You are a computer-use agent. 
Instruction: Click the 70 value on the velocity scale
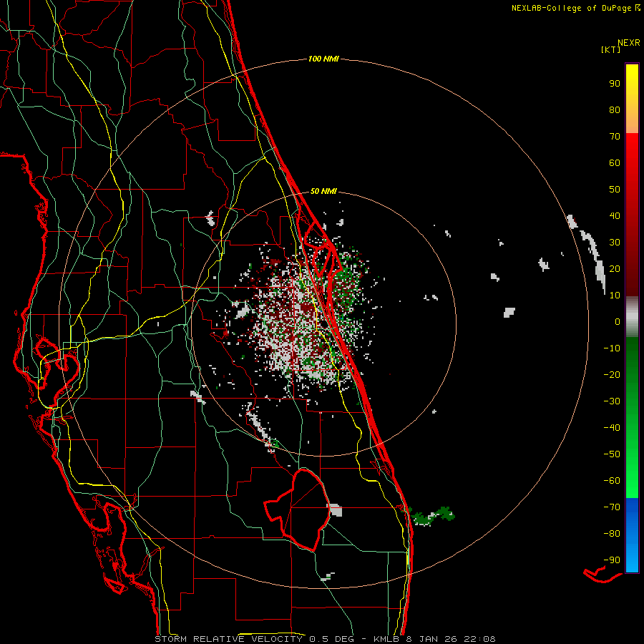tap(615, 137)
